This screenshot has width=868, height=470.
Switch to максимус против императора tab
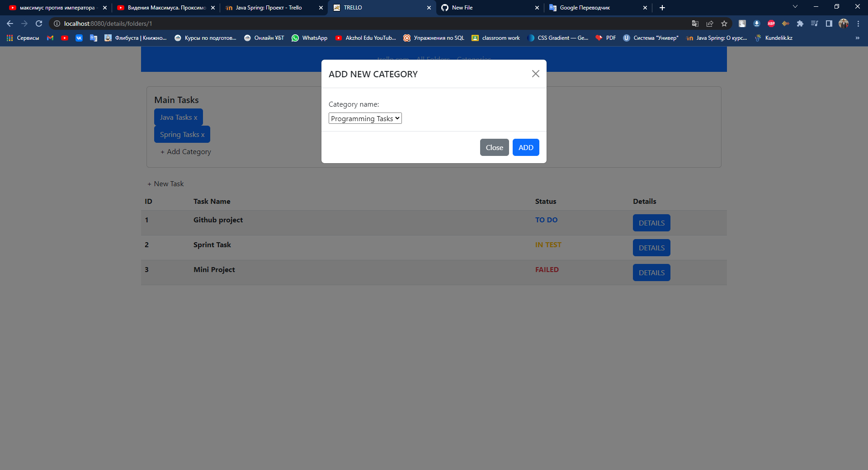click(57, 8)
